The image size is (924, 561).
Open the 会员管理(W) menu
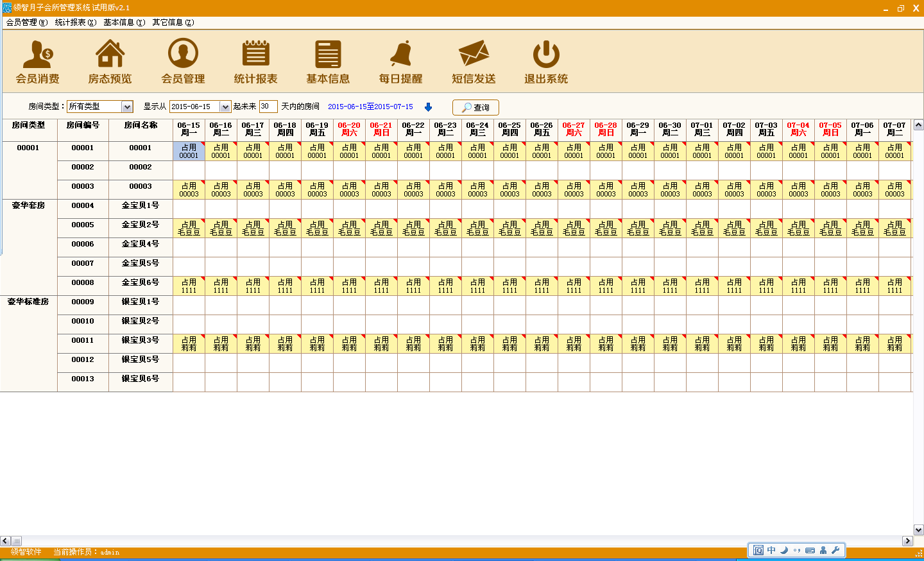[27, 22]
